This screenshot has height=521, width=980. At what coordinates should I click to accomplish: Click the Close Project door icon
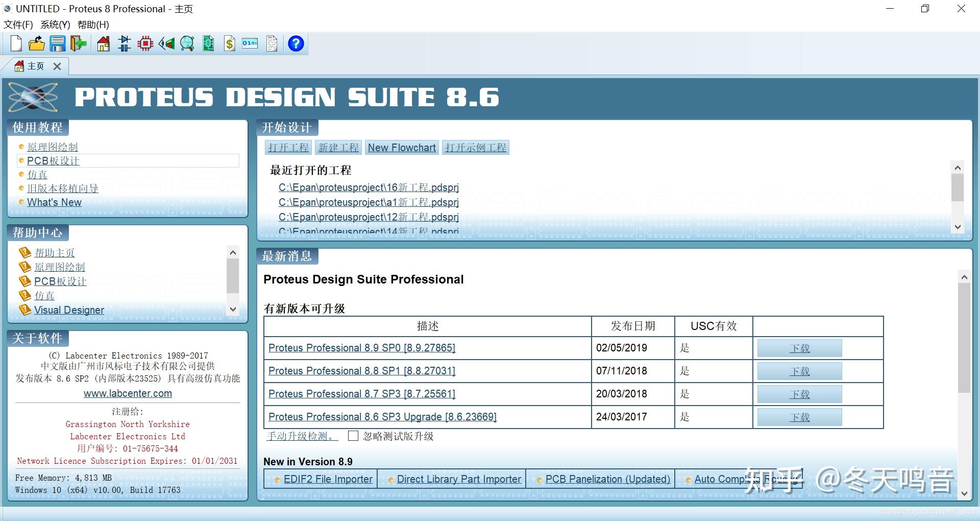(x=78, y=44)
